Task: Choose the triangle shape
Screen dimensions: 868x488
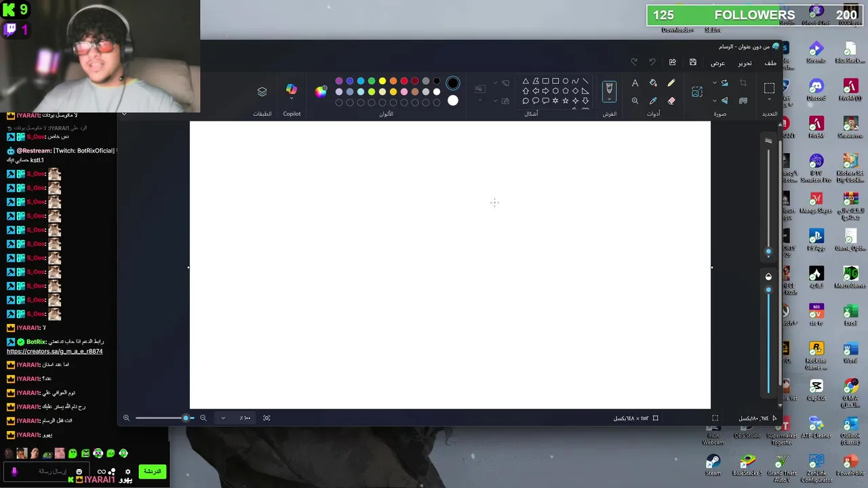Action: click(526, 81)
